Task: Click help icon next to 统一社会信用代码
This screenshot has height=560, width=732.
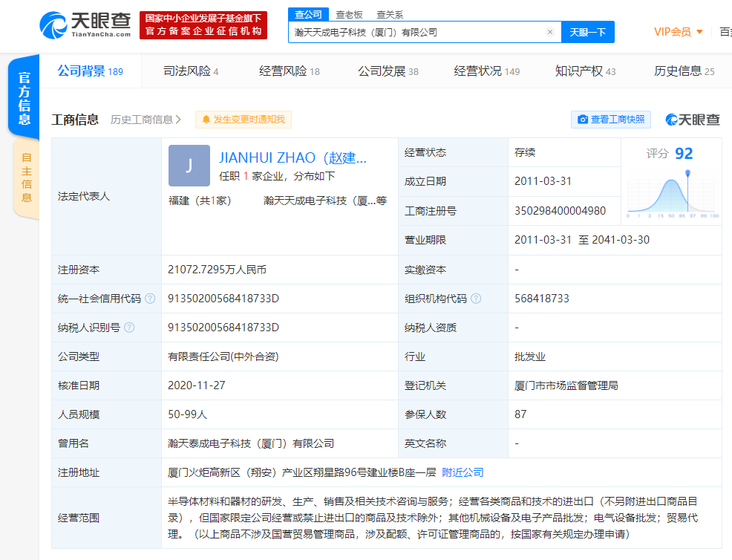Action: (150, 299)
